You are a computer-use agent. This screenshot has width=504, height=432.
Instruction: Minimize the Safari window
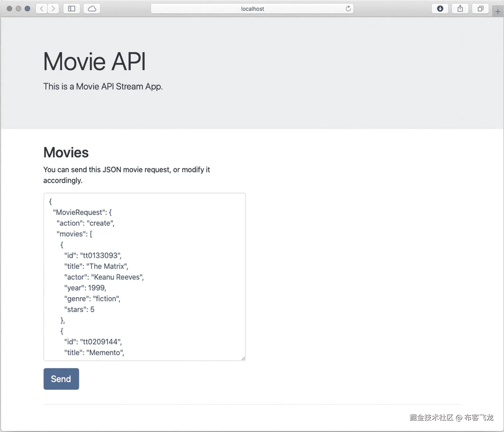18,9
